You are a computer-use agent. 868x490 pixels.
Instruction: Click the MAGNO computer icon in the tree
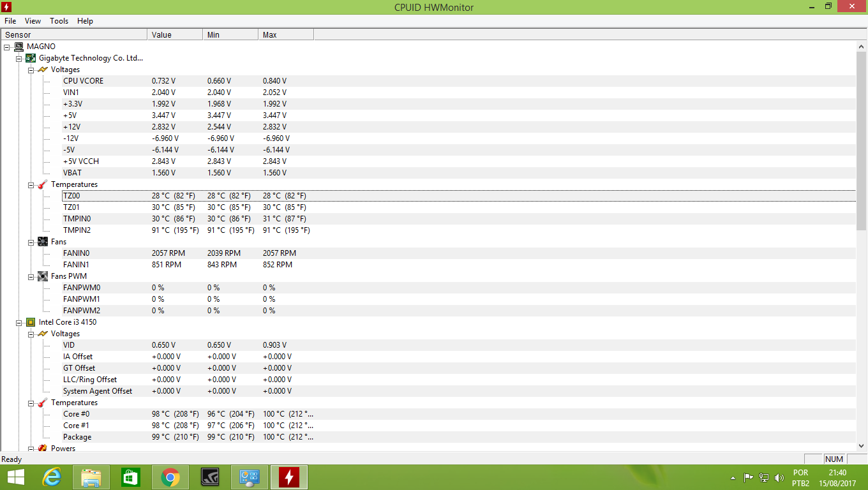point(19,47)
